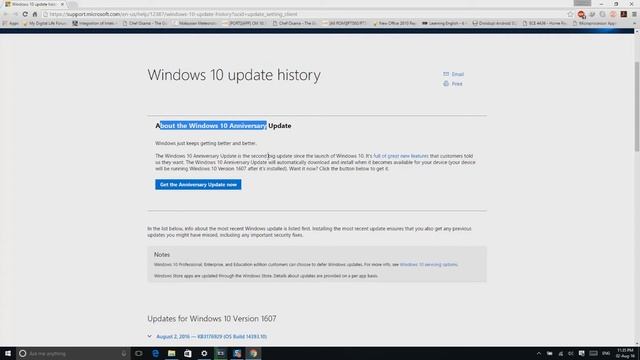Click the Email link icon
The height and width of the screenshot is (360, 640).
click(446, 74)
